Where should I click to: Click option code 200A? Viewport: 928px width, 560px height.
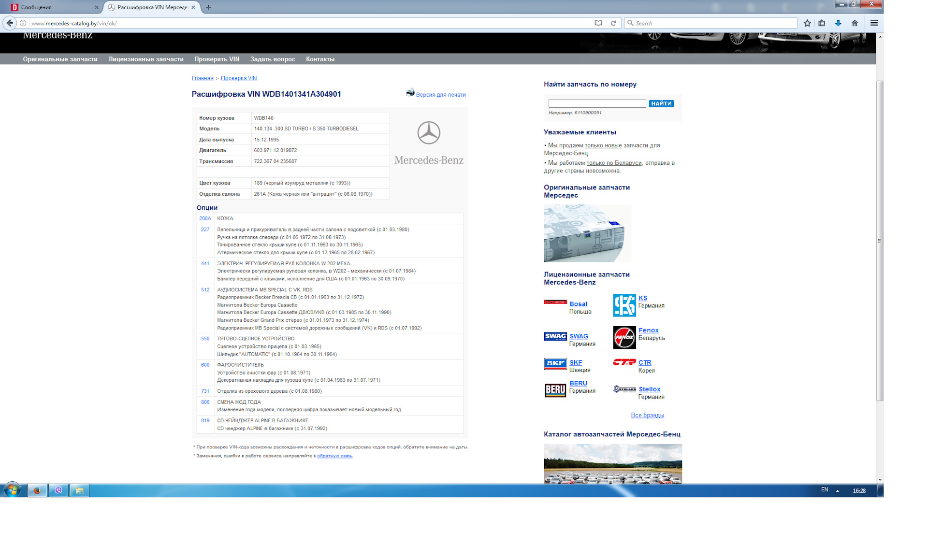click(x=205, y=218)
